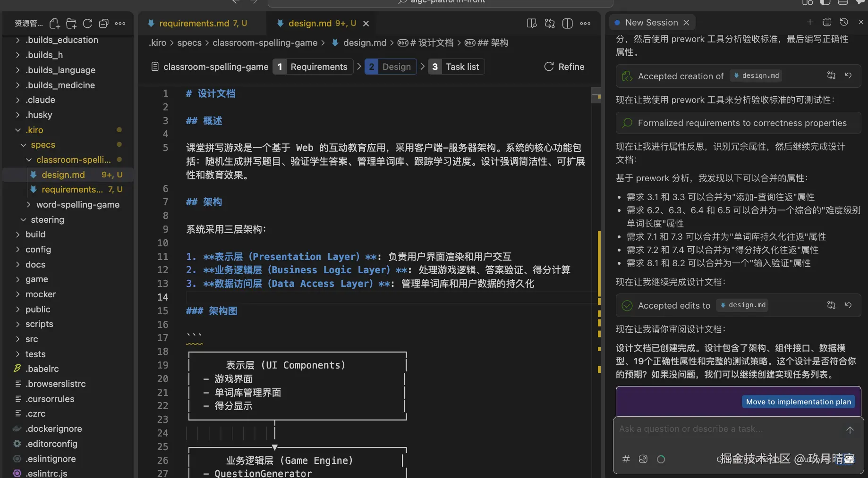Image resolution: width=868 pixels, height=478 pixels.
Task: Attach an image in the chat input
Action: pyautogui.click(x=643, y=459)
